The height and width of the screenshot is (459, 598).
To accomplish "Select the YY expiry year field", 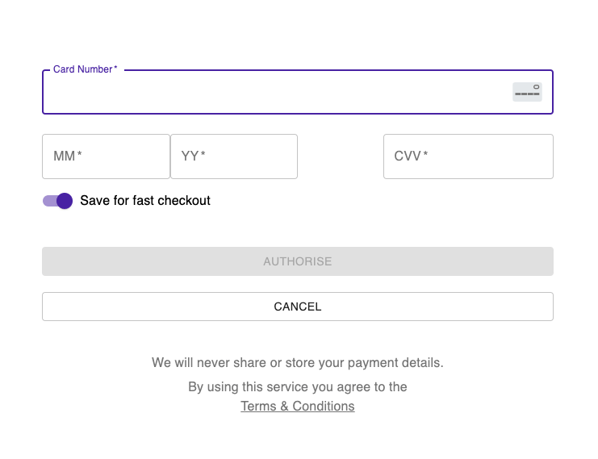I will click(234, 156).
